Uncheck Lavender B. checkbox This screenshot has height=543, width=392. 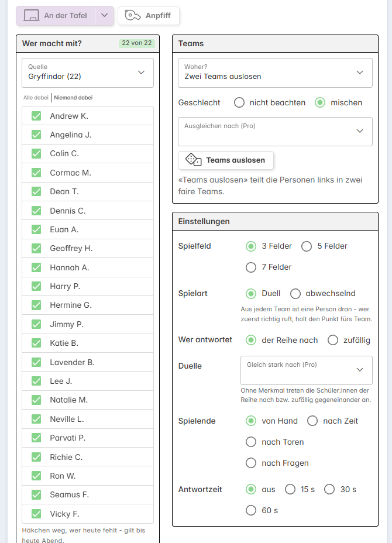point(36,362)
